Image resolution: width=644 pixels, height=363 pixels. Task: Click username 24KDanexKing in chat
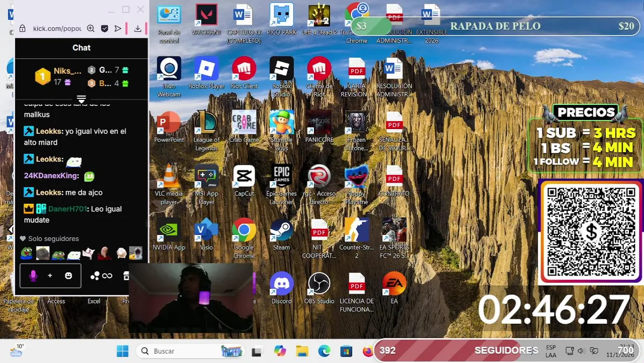51,175
